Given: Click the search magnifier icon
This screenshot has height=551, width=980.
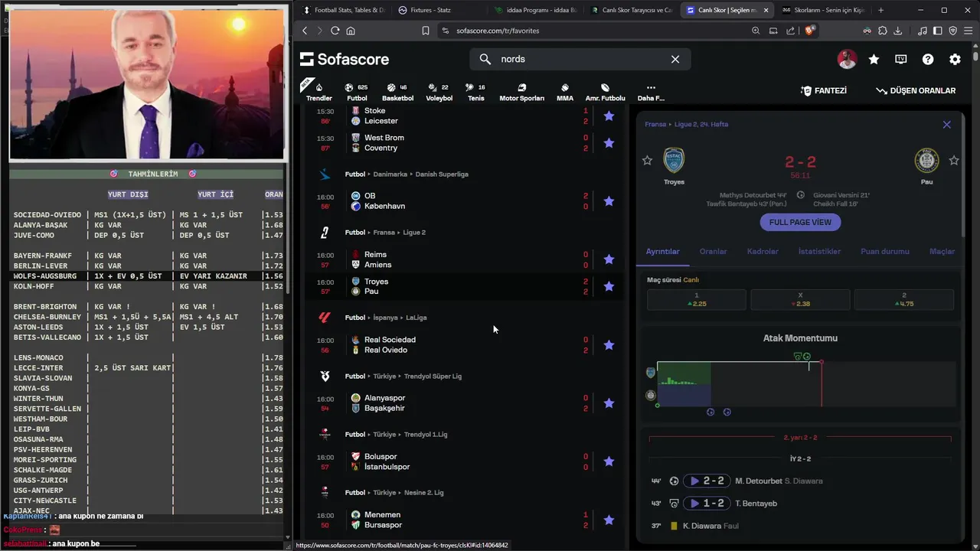Looking at the screenshot, I should coord(485,59).
